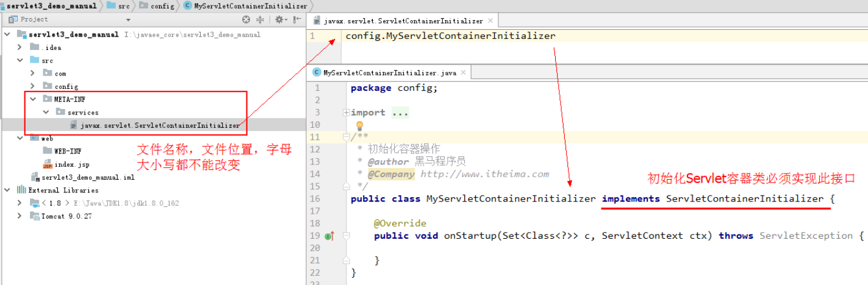This screenshot has width=868, height=285.
Task: Click the collapse all icon in Project toolbar
Action: 260,19
